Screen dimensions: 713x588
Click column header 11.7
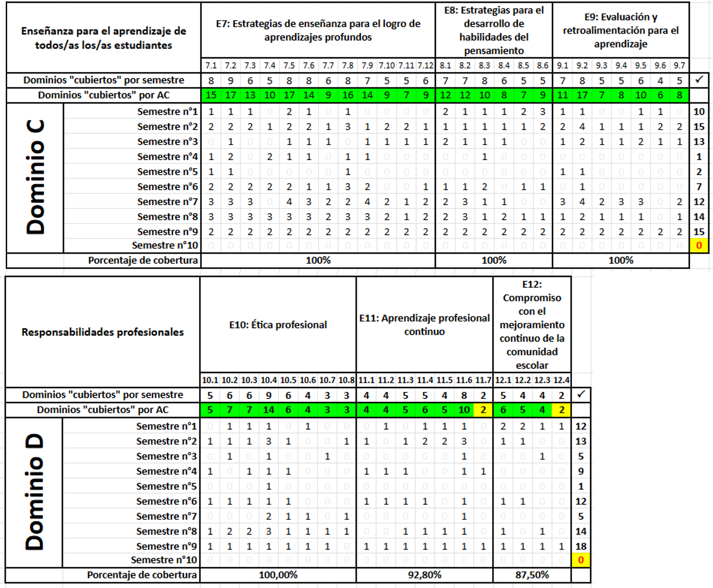[483, 380]
